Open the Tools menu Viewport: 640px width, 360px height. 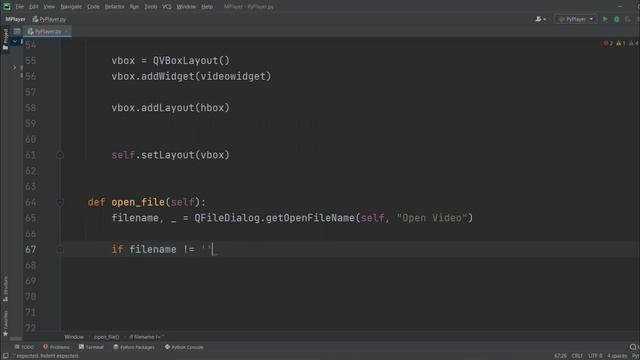[x=151, y=7]
